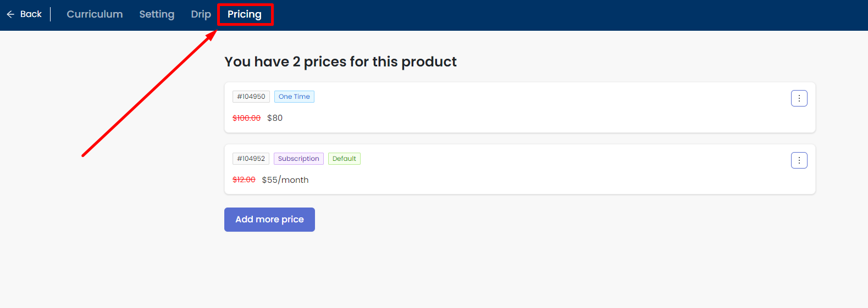Click the Back link text
This screenshot has width=868, height=308.
click(31, 14)
